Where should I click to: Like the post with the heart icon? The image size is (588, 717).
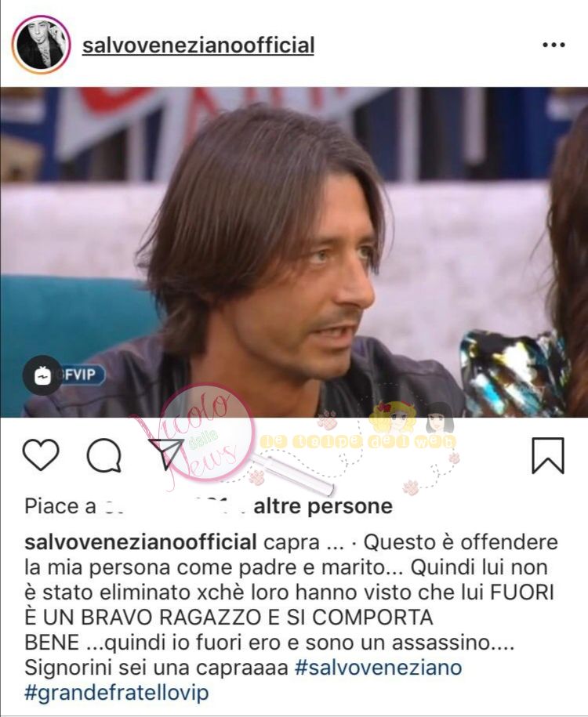[41, 454]
